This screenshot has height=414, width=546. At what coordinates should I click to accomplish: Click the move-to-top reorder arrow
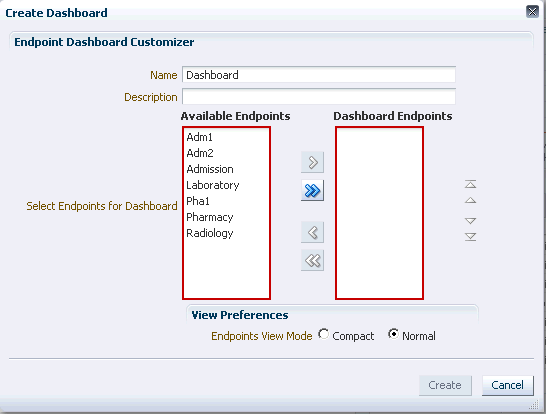[470, 184]
